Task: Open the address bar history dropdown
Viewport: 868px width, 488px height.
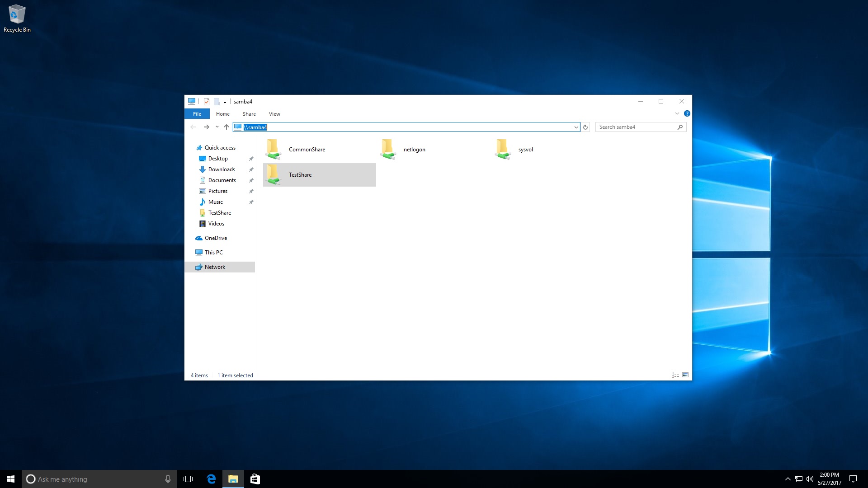Action: [x=576, y=127]
